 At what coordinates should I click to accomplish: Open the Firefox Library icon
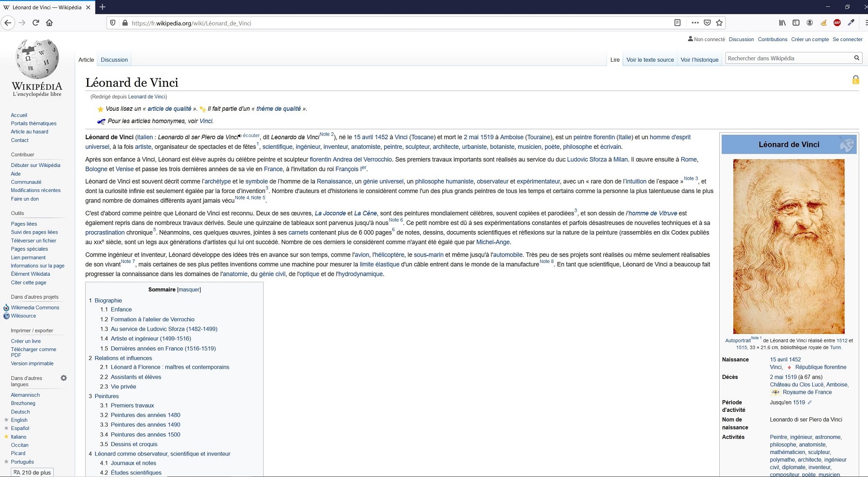(782, 23)
